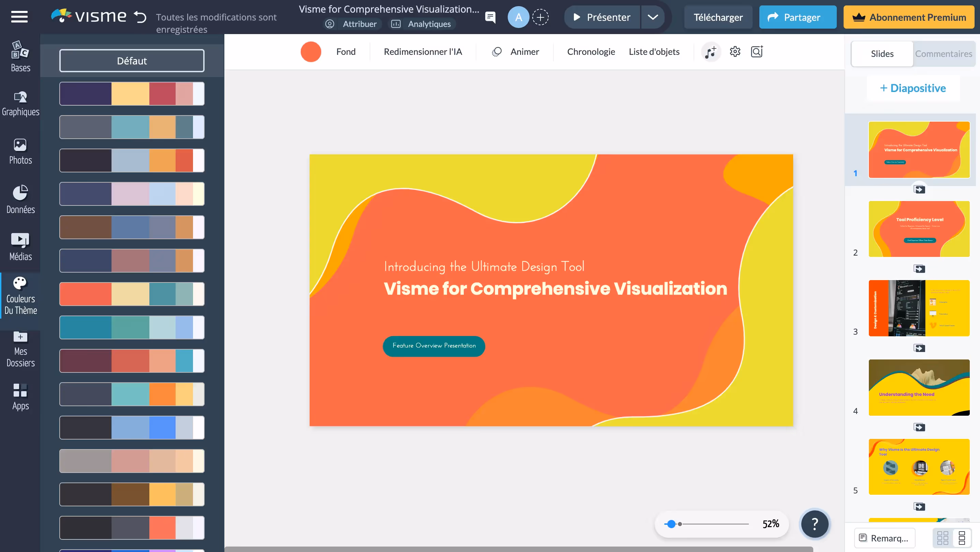The width and height of the screenshot is (980, 552).
Task: Open slide settings gear icon
Action: 735,51
